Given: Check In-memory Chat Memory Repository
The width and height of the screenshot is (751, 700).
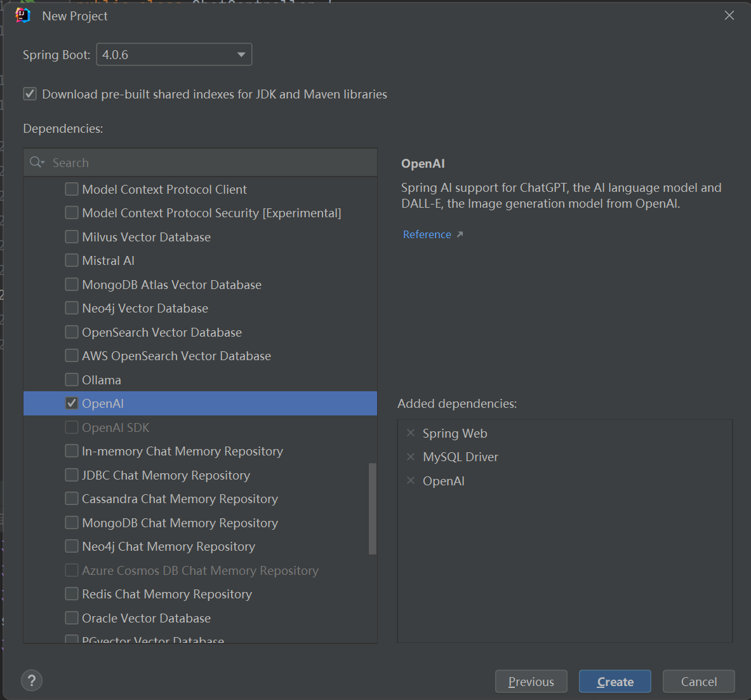Looking at the screenshot, I should click(x=71, y=452).
